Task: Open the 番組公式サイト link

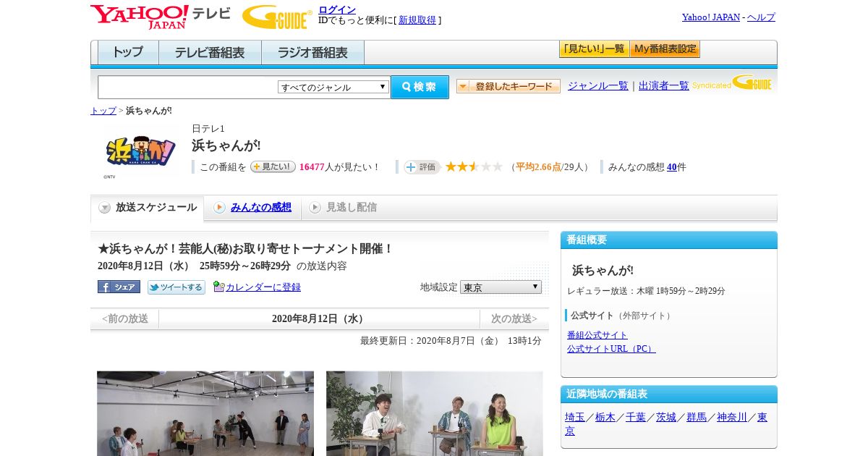Action: [597, 335]
